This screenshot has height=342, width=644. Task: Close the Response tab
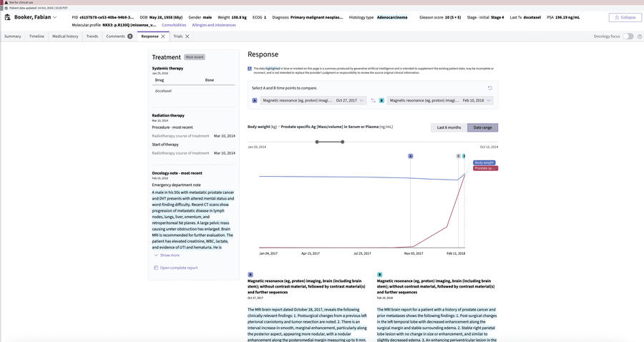click(x=162, y=36)
